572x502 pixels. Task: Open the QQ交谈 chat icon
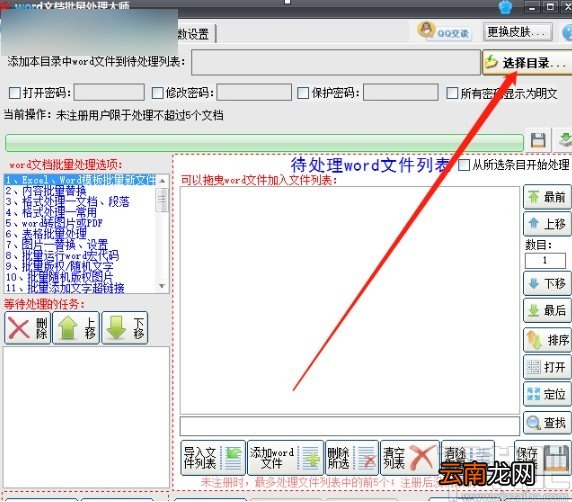coord(444,31)
